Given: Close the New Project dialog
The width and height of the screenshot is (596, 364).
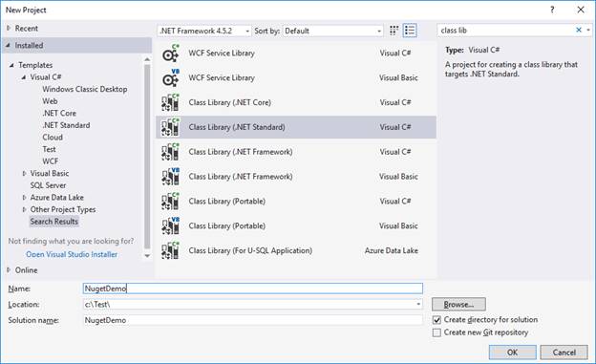Looking at the screenshot, I should point(581,10).
